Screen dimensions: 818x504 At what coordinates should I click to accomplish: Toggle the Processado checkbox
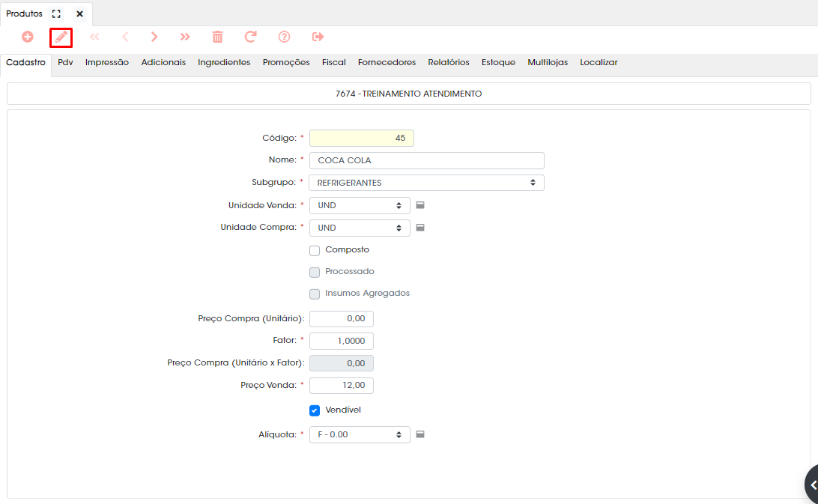(315, 273)
